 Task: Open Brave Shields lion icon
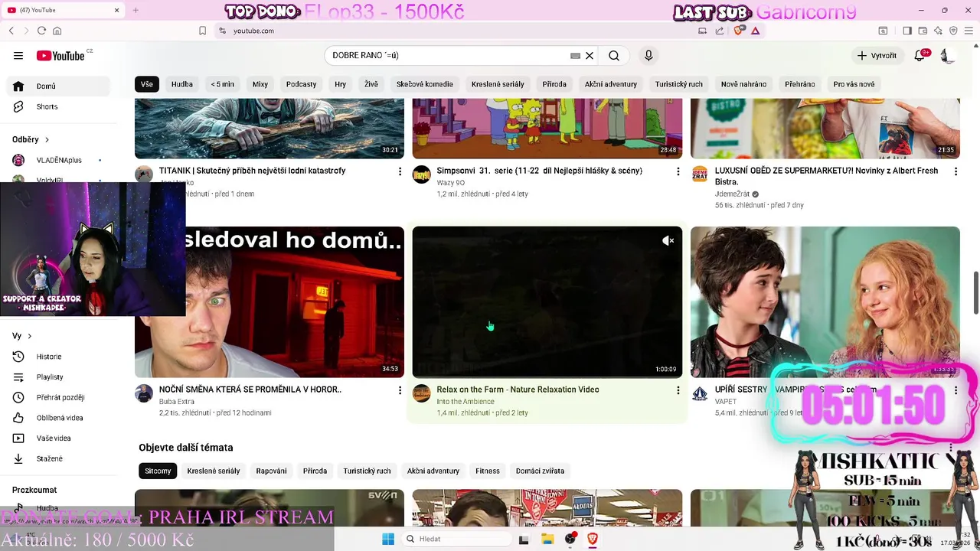[x=739, y=31]
